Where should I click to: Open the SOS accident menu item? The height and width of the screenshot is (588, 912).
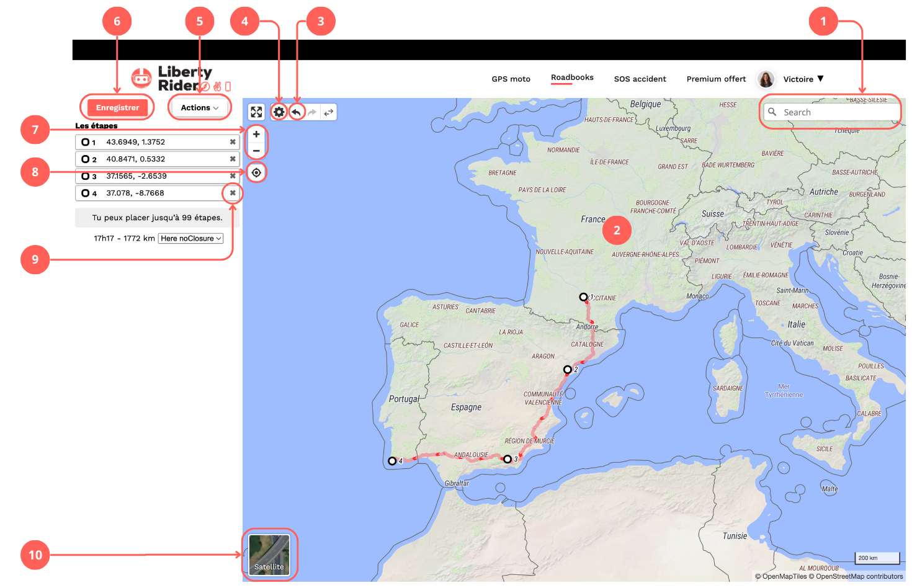[x=640, y=79]
